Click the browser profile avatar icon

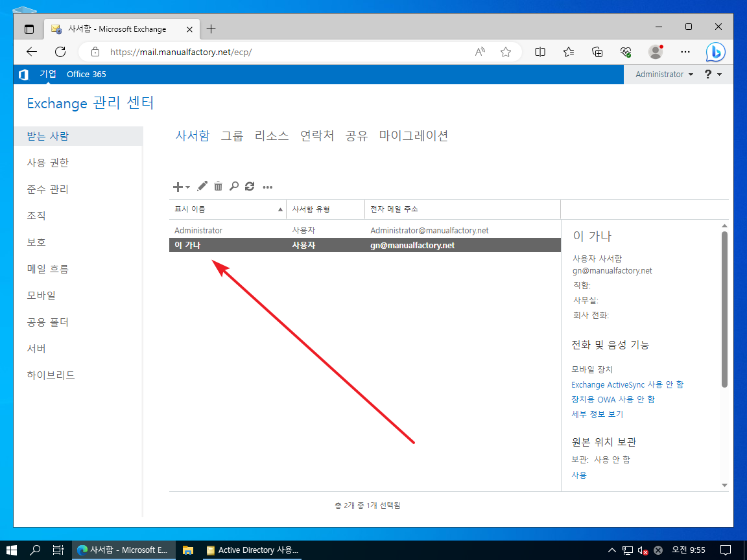click(x=656, y=52)
